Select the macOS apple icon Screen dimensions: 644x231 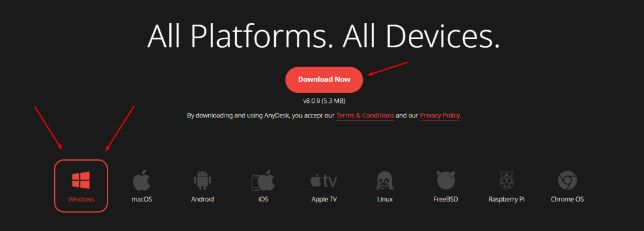pos(142,180)
